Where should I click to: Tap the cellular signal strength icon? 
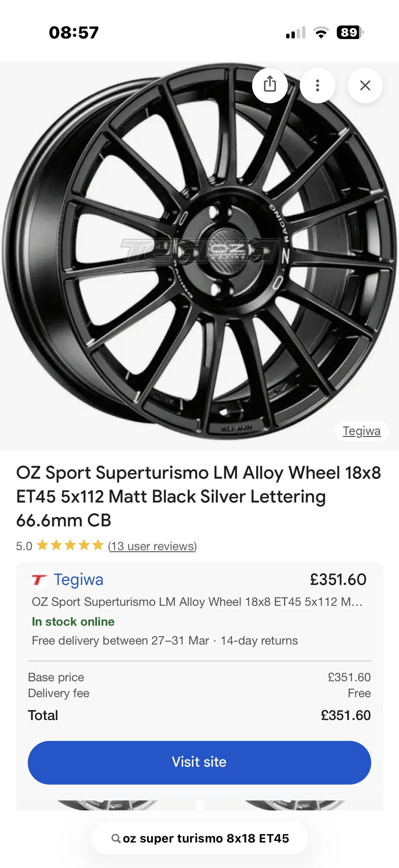point(296,33)
